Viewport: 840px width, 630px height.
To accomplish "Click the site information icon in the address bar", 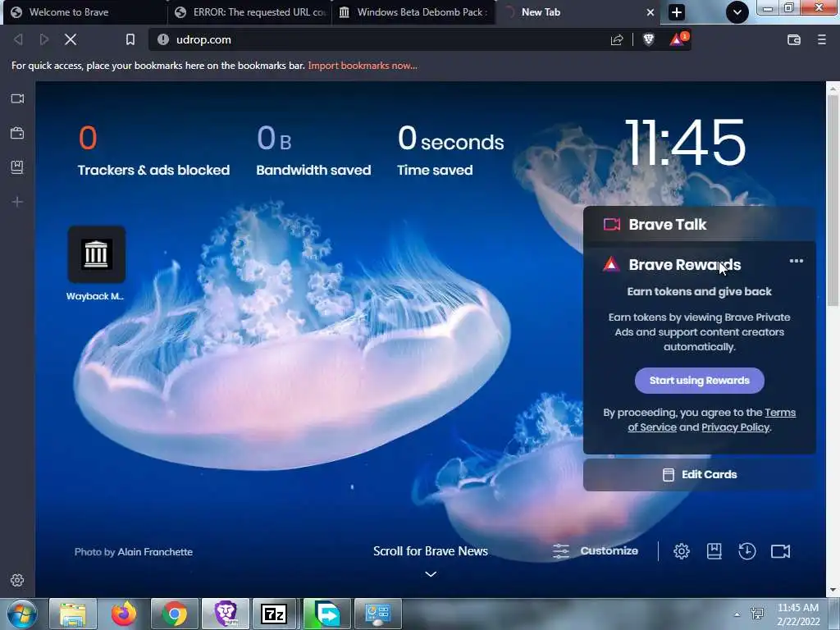I will click(163, 39).
